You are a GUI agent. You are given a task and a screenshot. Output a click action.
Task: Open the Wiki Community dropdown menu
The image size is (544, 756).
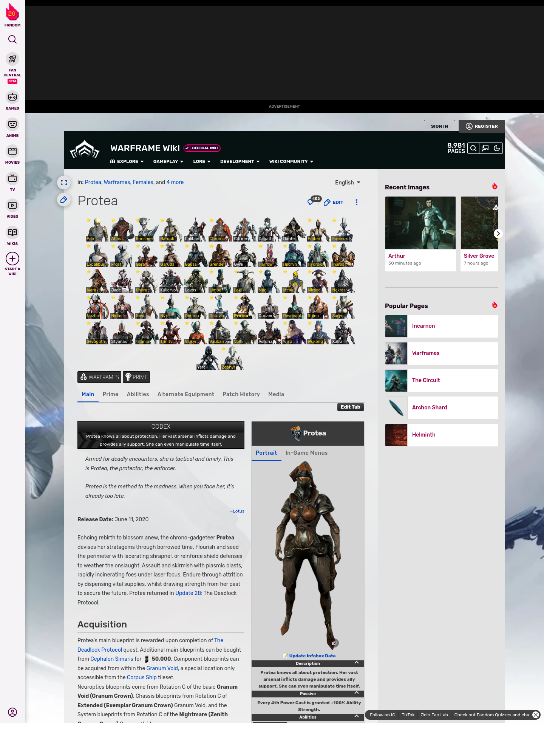click(x=291, y=161)
